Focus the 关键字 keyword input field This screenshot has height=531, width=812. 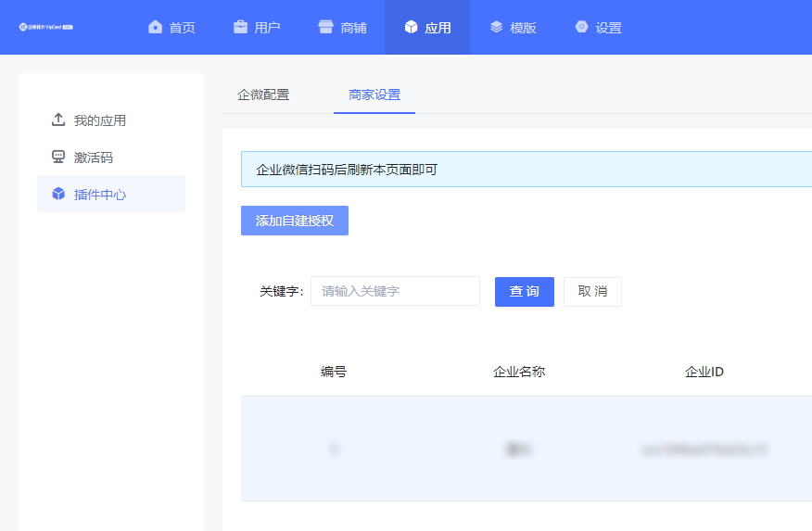(395, 291)
